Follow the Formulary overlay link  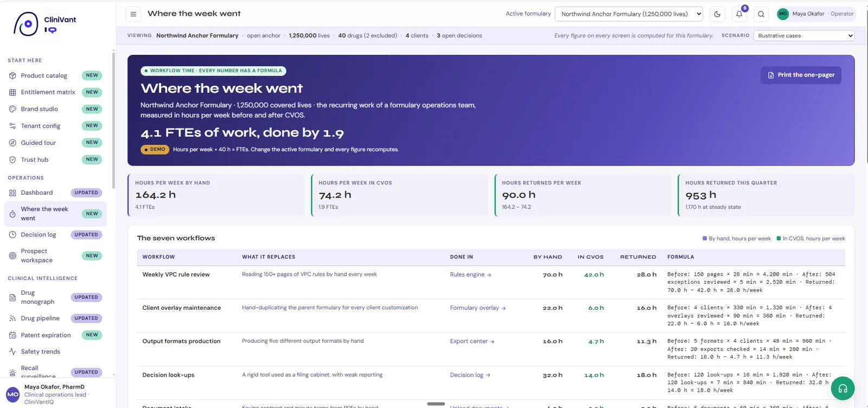coord(477,308)
